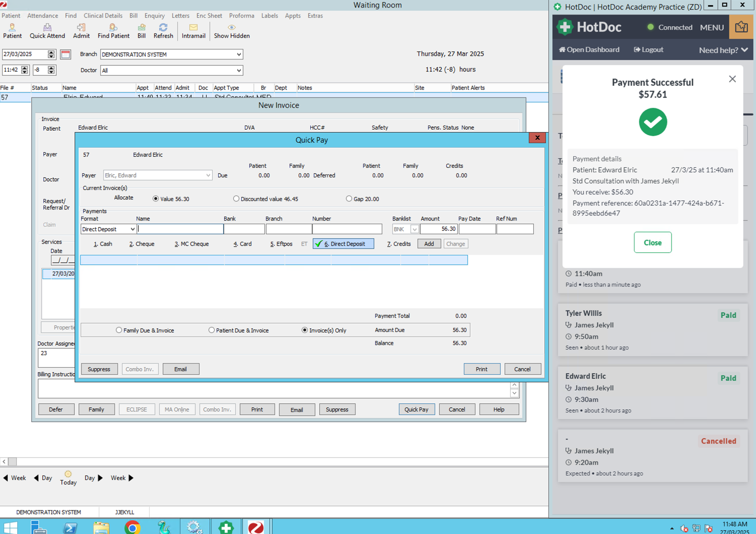Open the Extras menu

coord(315,16)
